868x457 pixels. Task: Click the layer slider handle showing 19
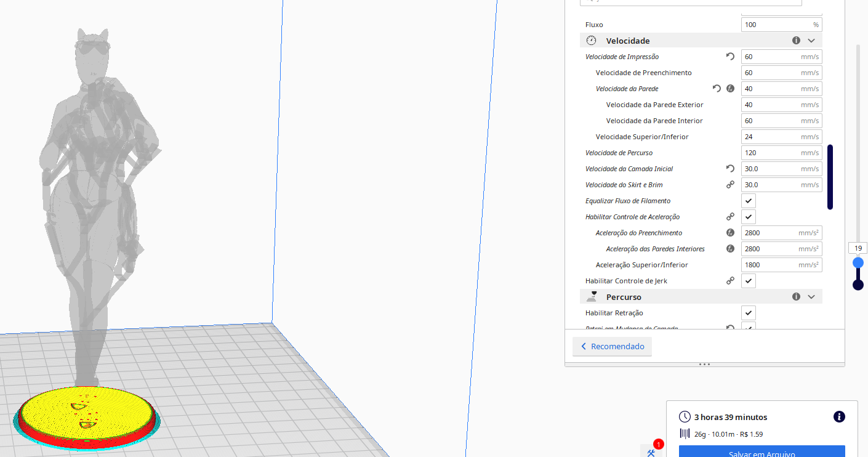(858, 262)
